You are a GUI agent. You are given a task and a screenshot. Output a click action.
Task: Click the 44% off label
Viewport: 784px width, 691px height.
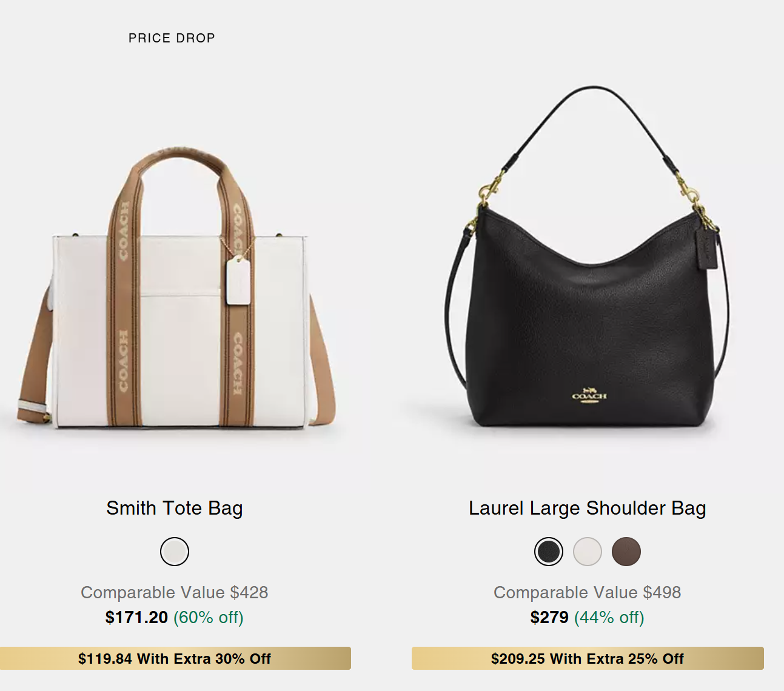pyautogui.click(x=609, y=617)
